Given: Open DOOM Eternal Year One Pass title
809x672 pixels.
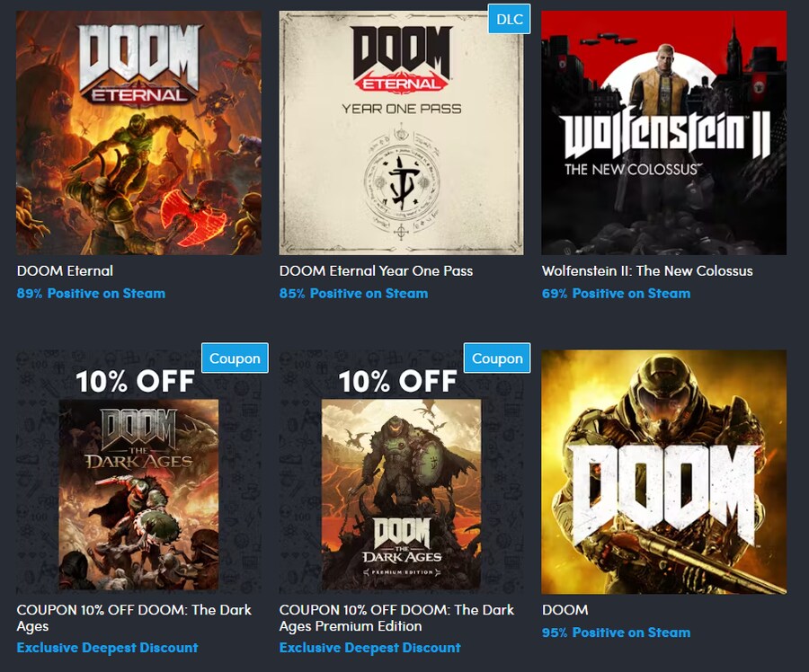Looking at the screenshot, I should click(x=376, y=270).
